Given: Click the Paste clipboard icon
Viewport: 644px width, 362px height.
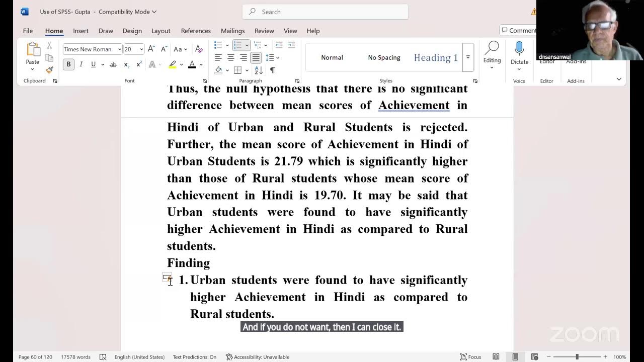Looking at the screenshot, I should [33, 49].
